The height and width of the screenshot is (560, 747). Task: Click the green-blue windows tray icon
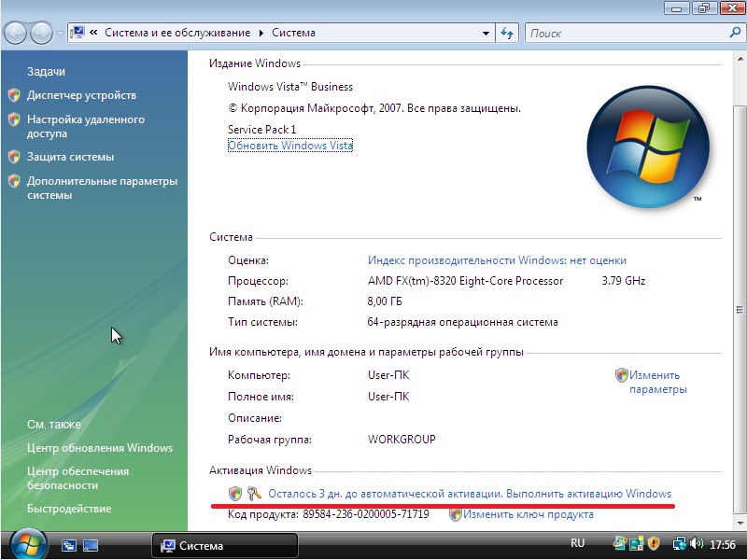click(x=637, y=543)
